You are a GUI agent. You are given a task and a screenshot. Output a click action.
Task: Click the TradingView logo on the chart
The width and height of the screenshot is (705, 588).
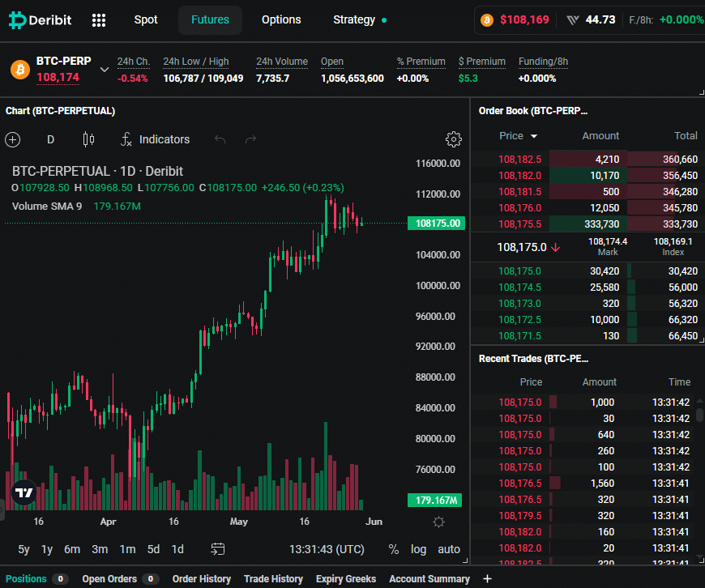(23, 492)
